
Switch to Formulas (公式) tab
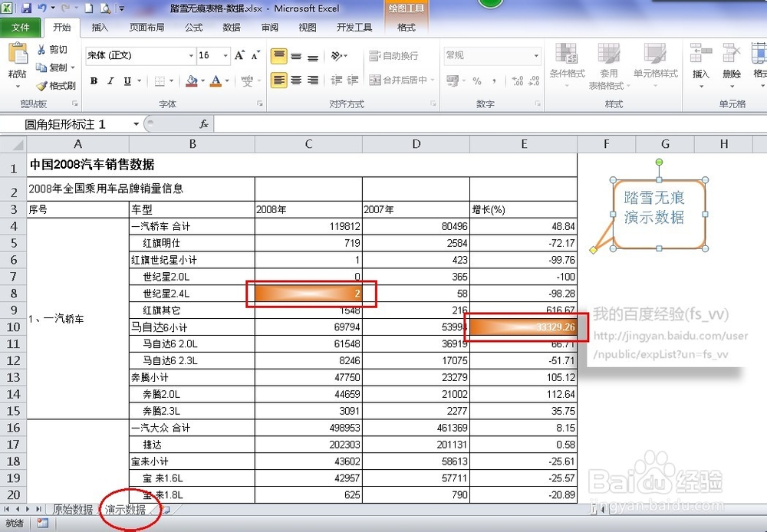(194, 28)
